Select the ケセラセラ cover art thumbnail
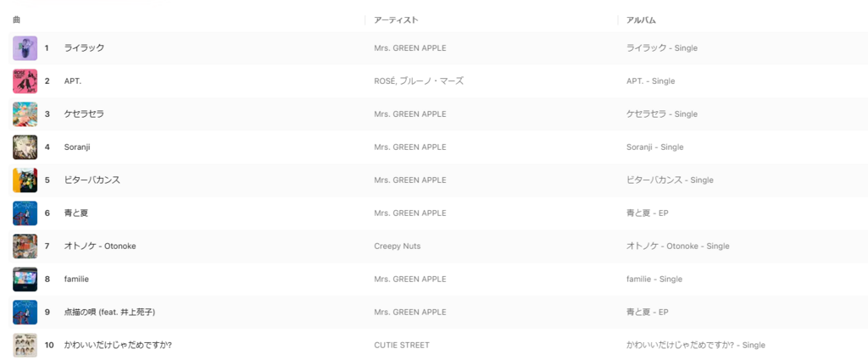 point(25,114)
